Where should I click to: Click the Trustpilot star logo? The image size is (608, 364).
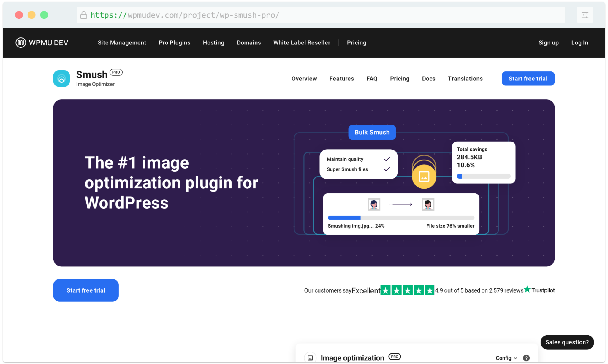tap(527, 289)
